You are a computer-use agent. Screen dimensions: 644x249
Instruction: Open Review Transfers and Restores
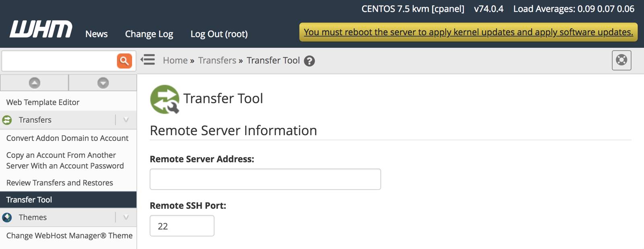click(x=60, y=183)
